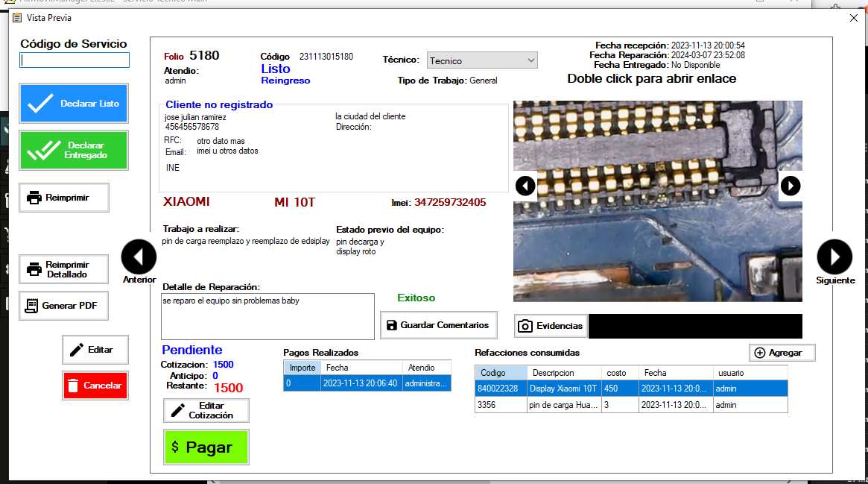Viewport: 868px width, 484px height.
Task: Click the costo column header
Action: click(620, 373)
